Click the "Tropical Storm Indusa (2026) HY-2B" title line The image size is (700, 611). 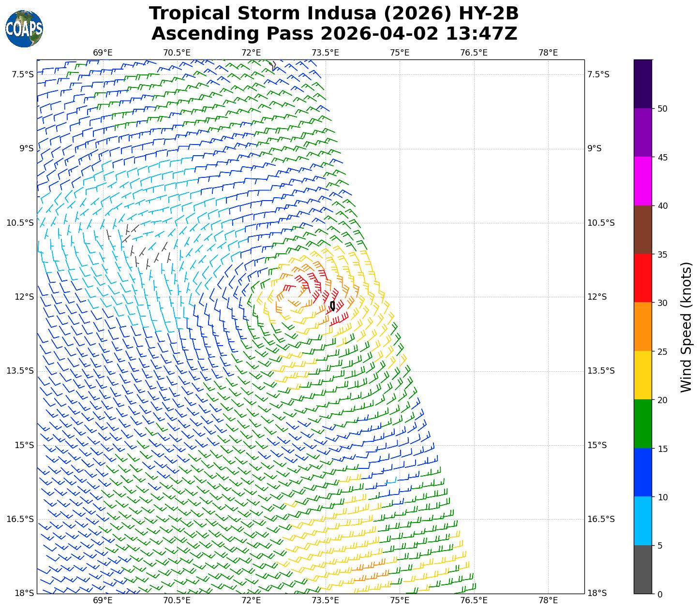tap(334, 14)
